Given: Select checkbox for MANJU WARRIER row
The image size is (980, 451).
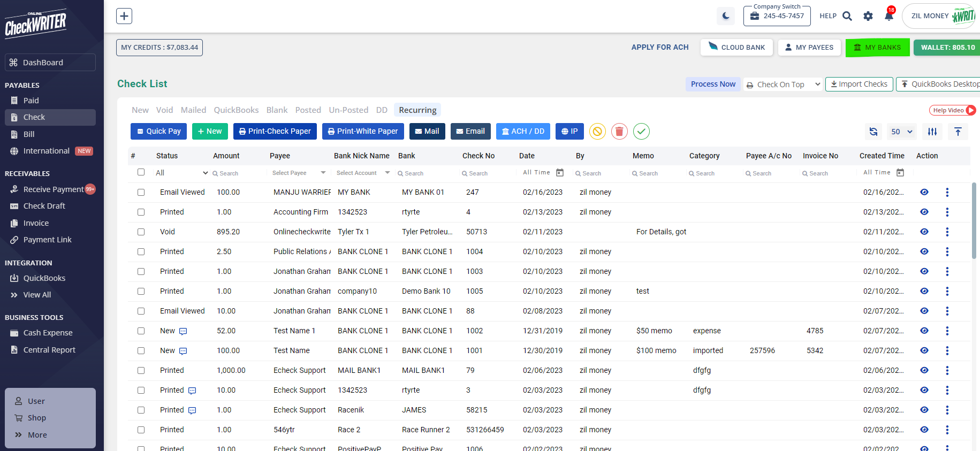Looking at the screenshot, I should (141, 192).
